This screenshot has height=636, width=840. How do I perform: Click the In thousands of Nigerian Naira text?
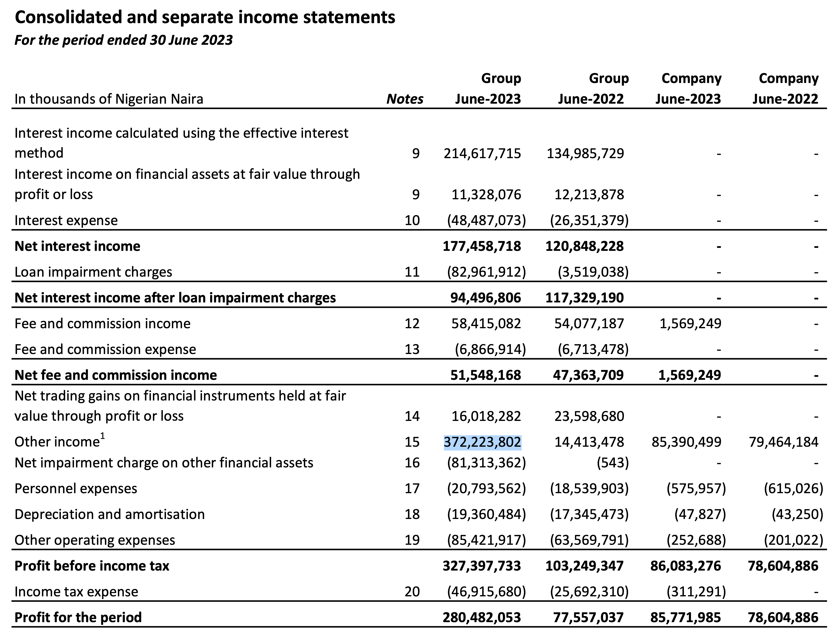pyautogui.click(x=109, y=99)
